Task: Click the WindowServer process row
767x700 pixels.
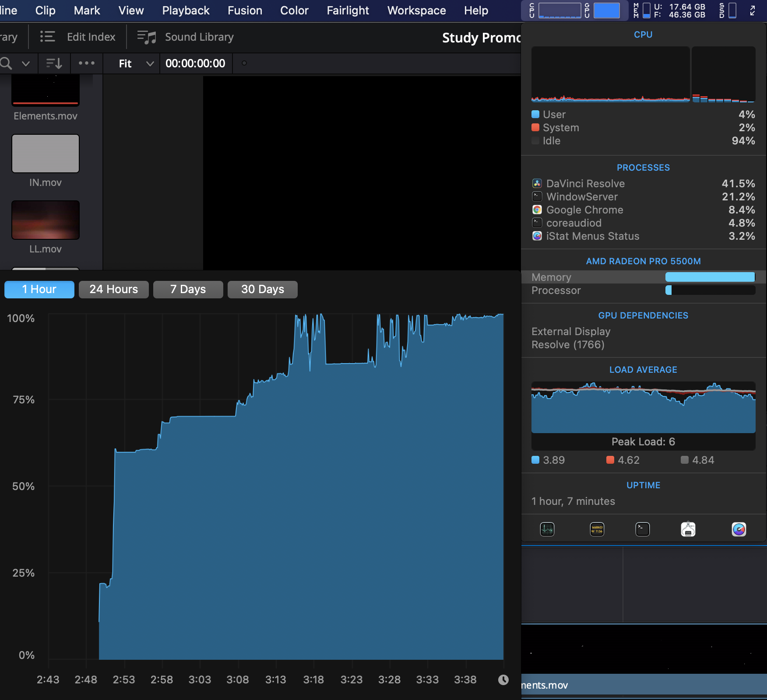Action: pyautogui.click(x=644, y=196)
